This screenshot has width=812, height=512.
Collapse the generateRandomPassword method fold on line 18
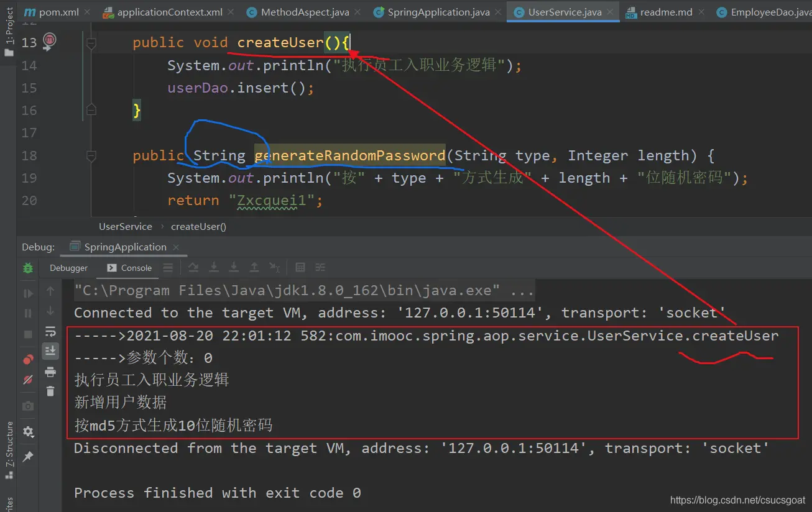click(x=91, y=155)
